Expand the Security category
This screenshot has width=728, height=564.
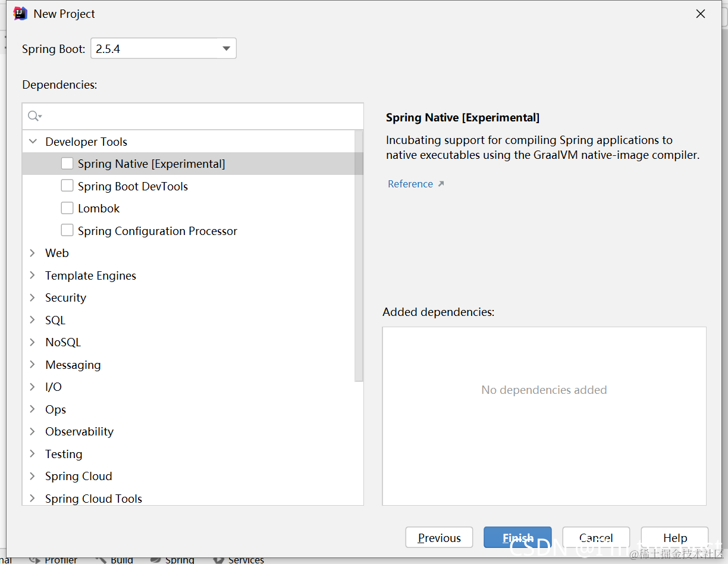(33, 297)
